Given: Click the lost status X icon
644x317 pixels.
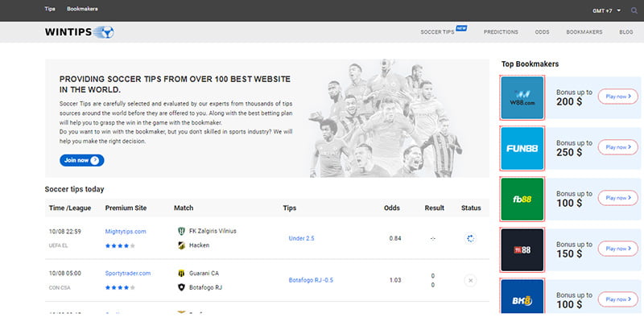Looking at the screenshot, I should click(471, 281).
